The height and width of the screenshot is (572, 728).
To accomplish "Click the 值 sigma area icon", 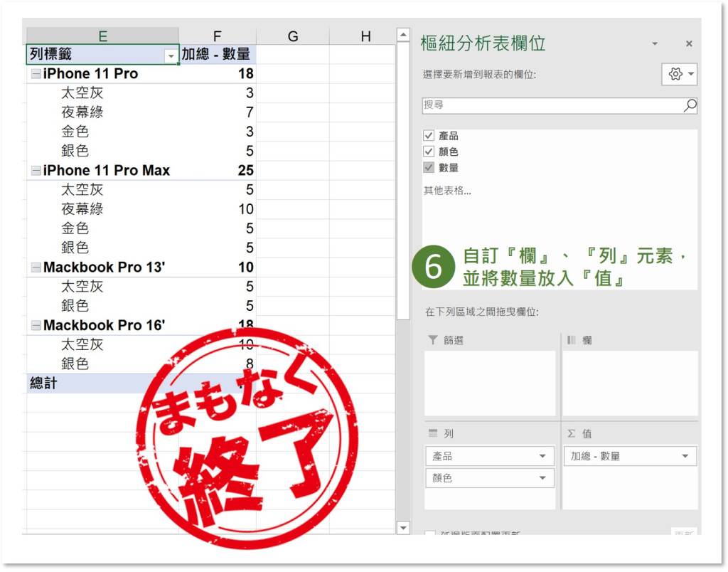I will [x=572, y=433].
